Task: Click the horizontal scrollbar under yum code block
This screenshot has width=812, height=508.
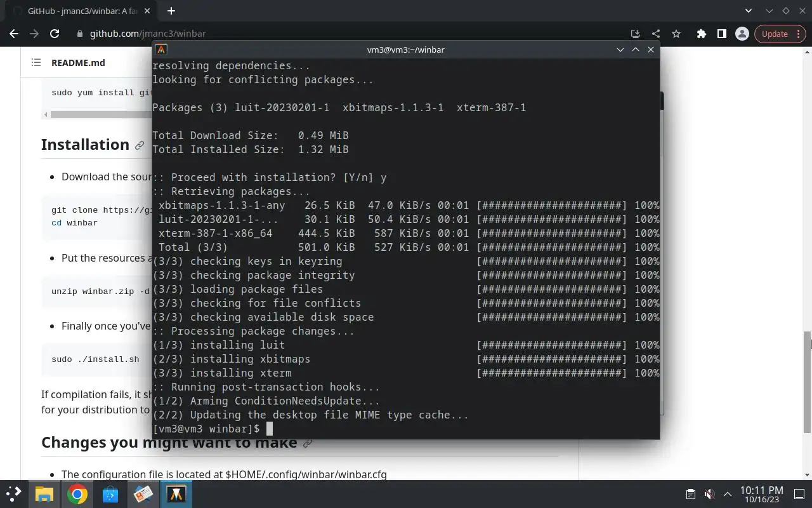Action: (101, 115)
